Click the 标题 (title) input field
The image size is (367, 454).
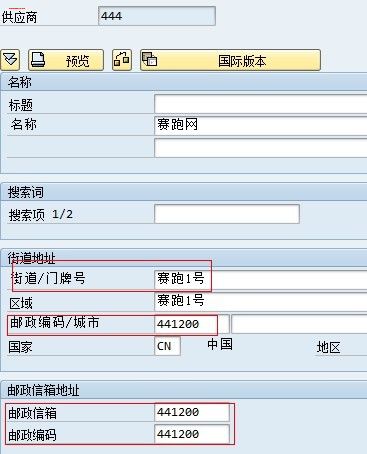(x=261, y=104)
